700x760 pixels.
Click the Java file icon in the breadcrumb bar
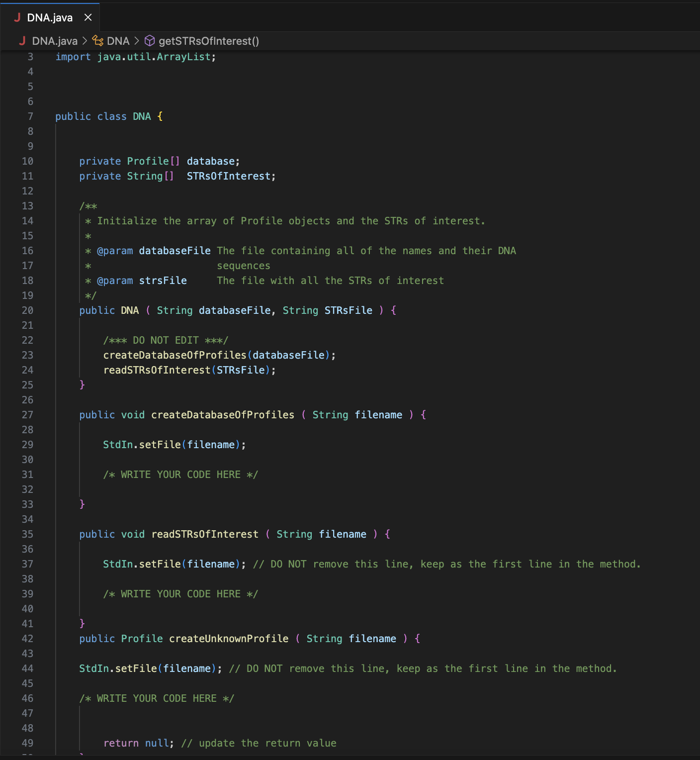tap(22, 41)
